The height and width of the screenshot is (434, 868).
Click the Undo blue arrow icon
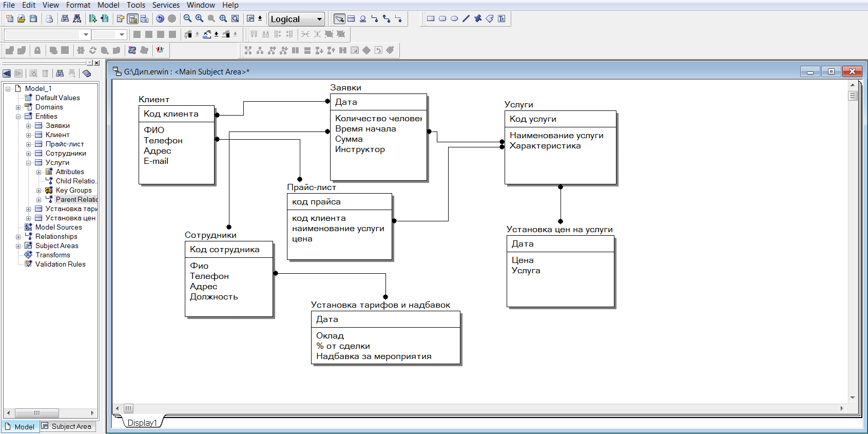click(x=160, y=19)
